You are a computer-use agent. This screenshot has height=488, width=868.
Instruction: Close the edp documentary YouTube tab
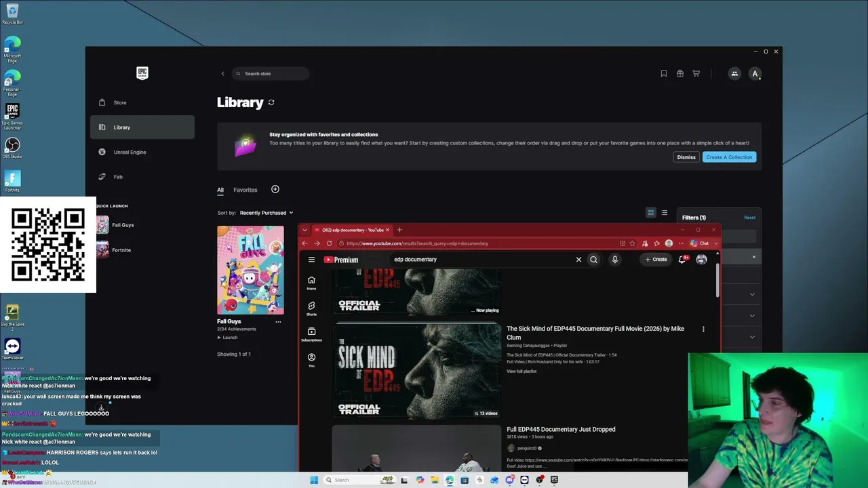[387, 230]
